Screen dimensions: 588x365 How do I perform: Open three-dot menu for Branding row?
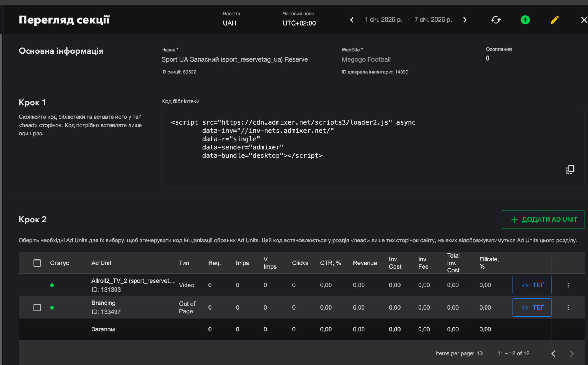568,307
